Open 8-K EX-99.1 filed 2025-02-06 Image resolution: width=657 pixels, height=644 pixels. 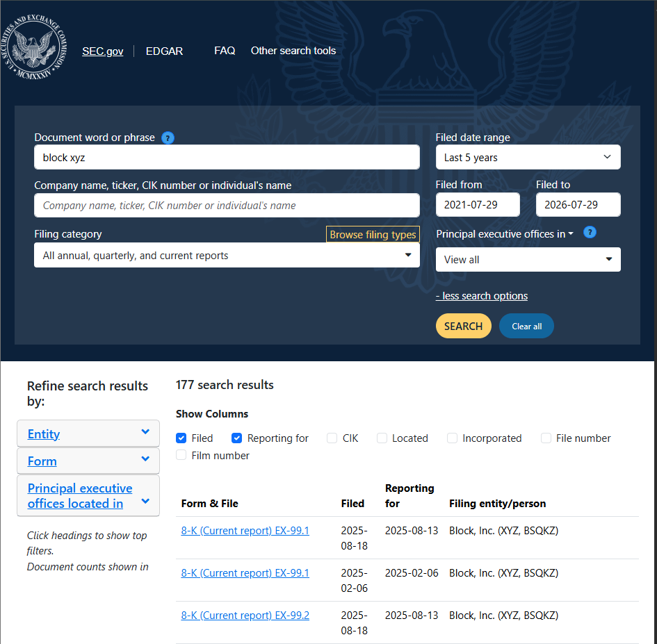point(245,573)
